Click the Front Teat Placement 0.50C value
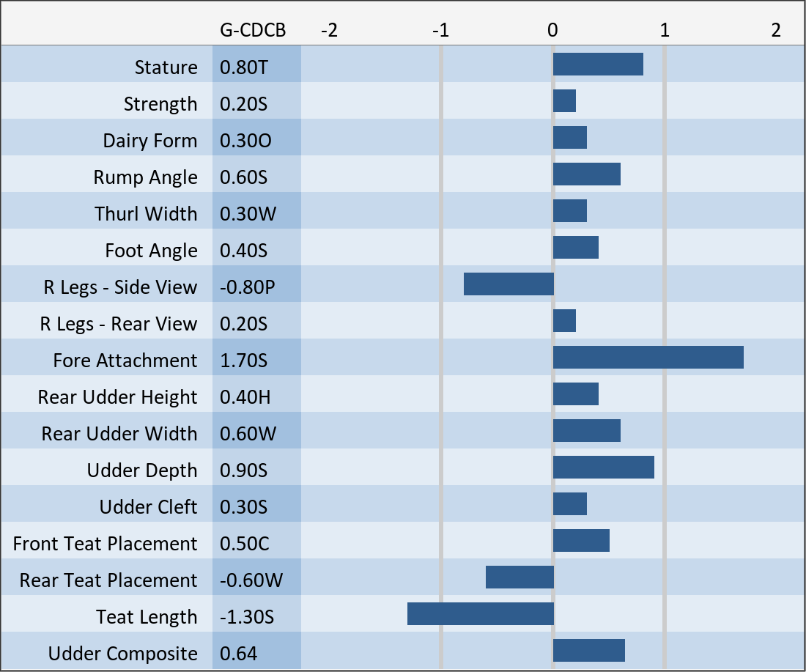Screen dimensions: 806x672 pos(245,544)
